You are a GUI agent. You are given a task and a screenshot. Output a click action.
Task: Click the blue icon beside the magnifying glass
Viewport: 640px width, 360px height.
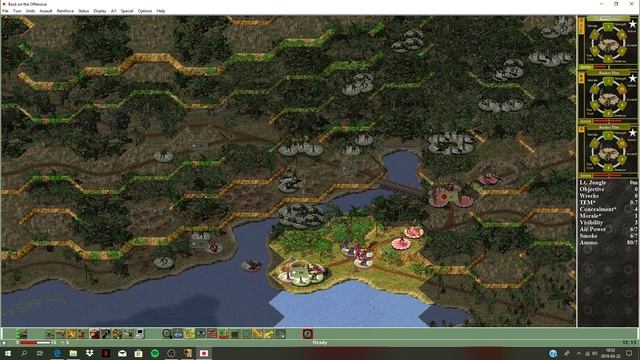point(178,334)
